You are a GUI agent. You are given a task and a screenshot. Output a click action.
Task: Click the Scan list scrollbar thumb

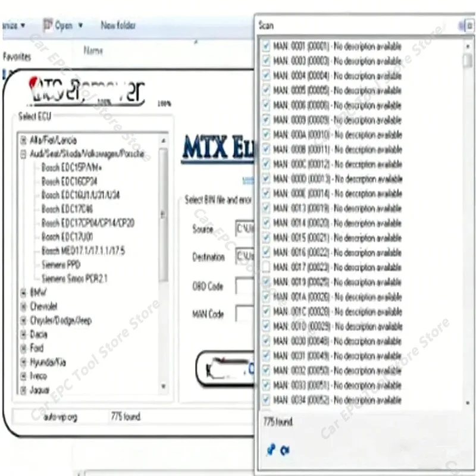(x=468, y=61)
